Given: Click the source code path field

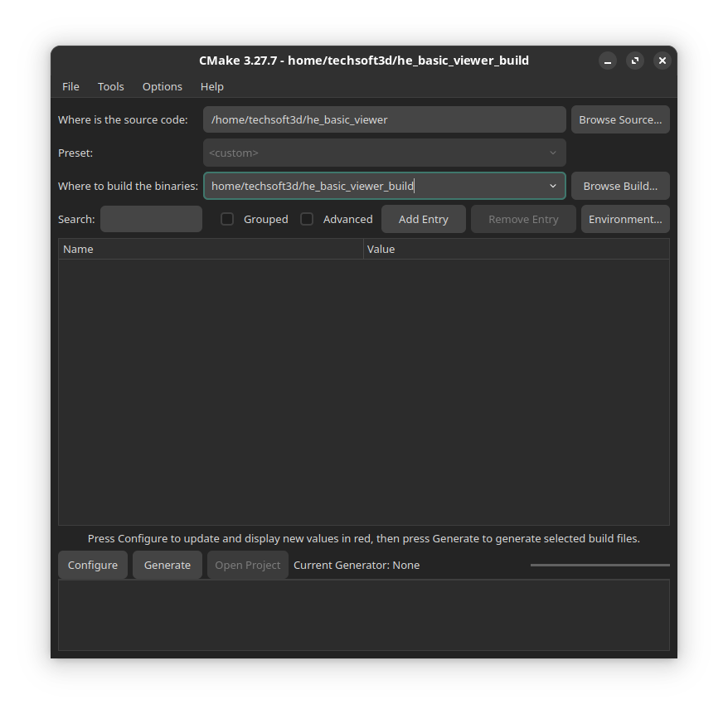Looking at the screenshot, I should 385,119.
